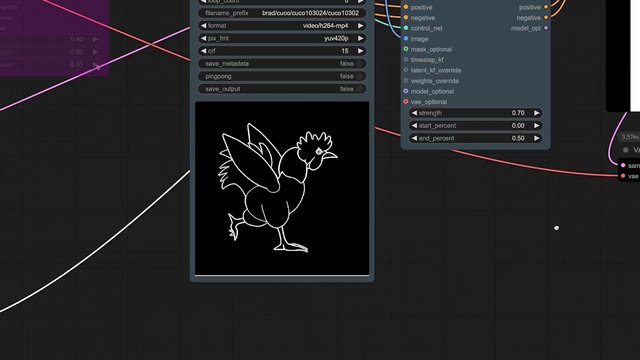Decrease start_percent with the left arrow
The image size is (640, 360).
(x=414, y=126)
